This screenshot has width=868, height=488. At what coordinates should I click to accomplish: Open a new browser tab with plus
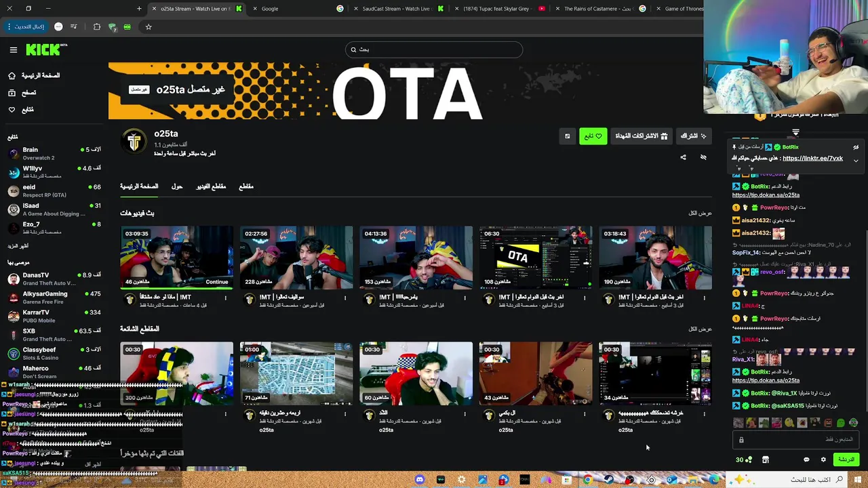tap(139, 9)
